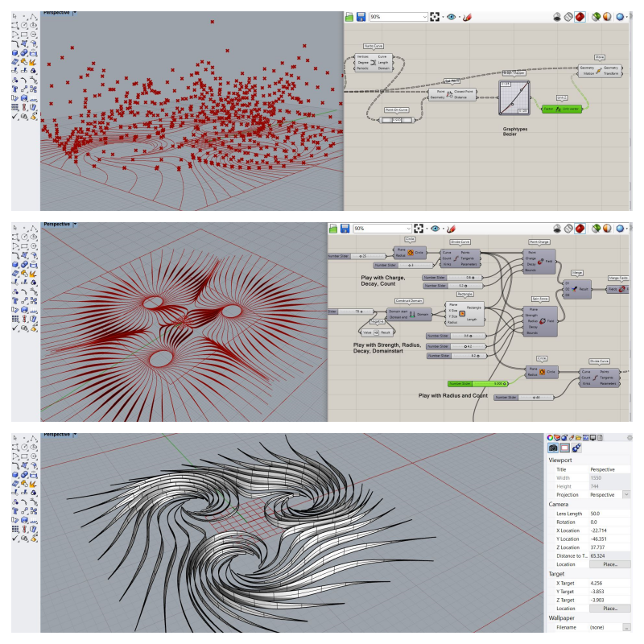This screenshot has height=644, width=644.
Task: Click the green 9.000 Number Slider
Action: (x=478, y=384)
